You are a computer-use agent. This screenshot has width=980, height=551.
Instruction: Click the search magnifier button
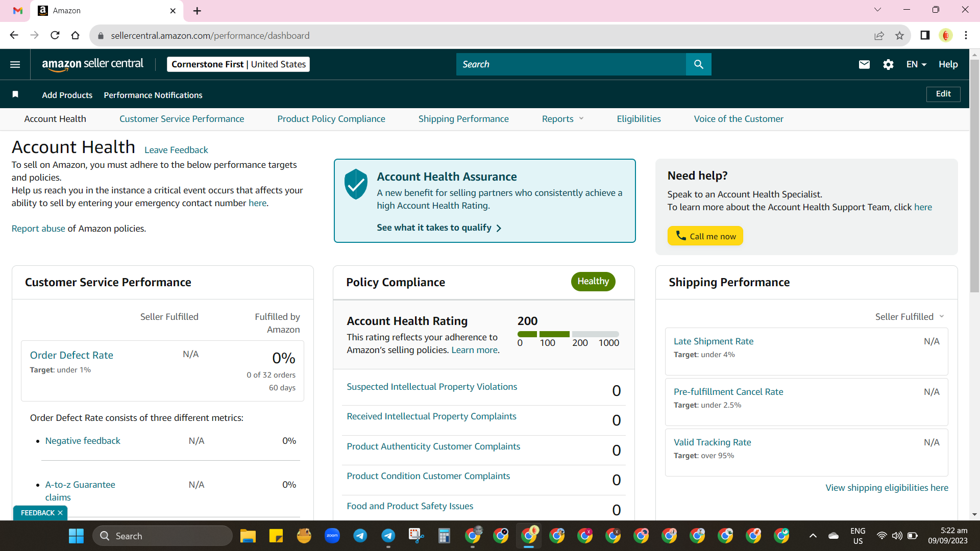(699, 64)
